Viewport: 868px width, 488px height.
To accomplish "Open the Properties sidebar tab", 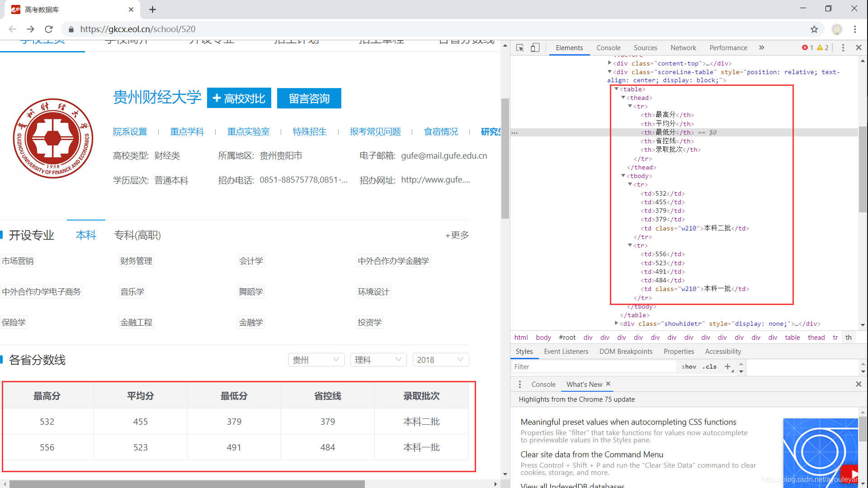I will click(679, 351).
